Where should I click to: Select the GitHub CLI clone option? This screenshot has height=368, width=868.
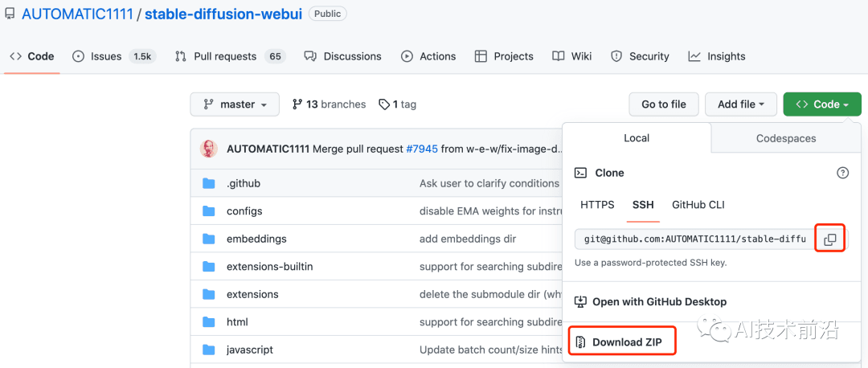[x=698, y=205]
